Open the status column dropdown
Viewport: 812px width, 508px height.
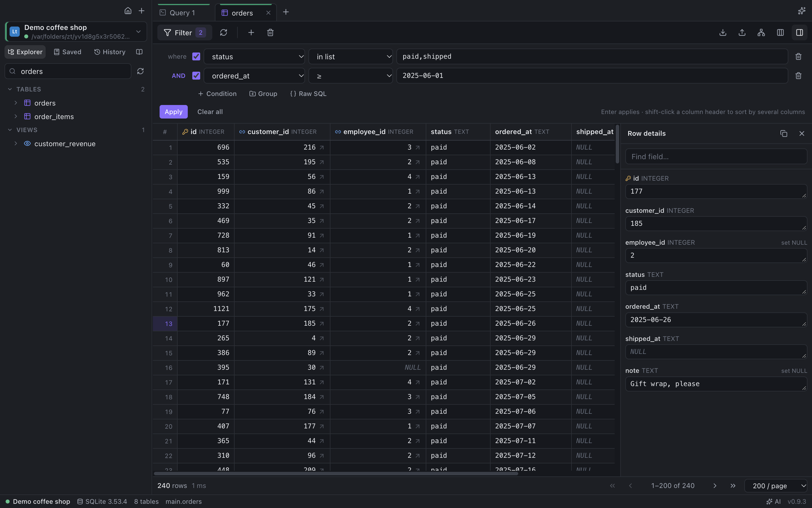254,56
